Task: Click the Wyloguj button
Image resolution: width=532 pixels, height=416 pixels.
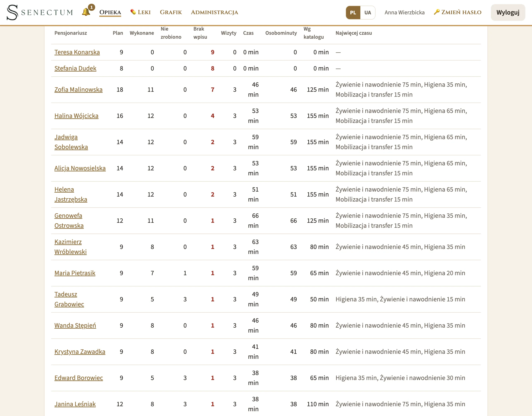Action: (508, 12)
